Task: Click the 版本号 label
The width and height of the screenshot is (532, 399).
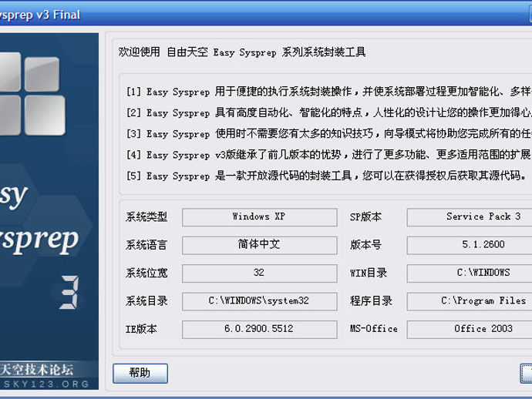Action: (365, 245)
